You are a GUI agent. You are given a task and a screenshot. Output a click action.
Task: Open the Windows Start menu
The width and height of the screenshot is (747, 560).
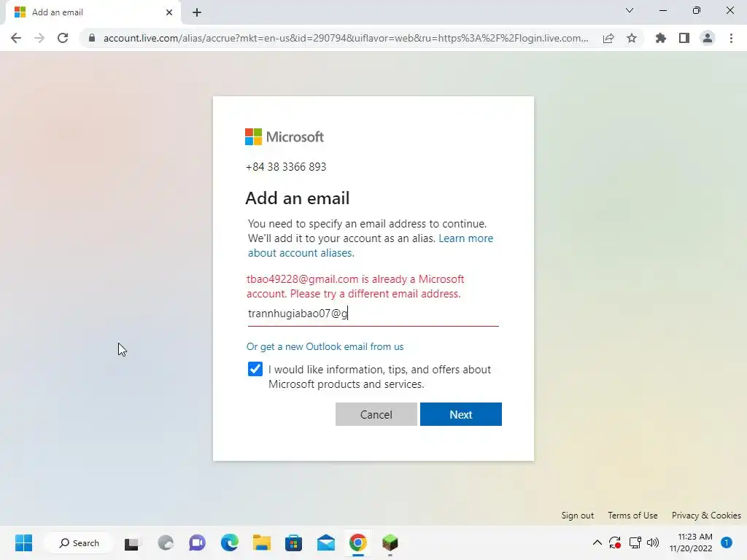(x=23, y=542)
